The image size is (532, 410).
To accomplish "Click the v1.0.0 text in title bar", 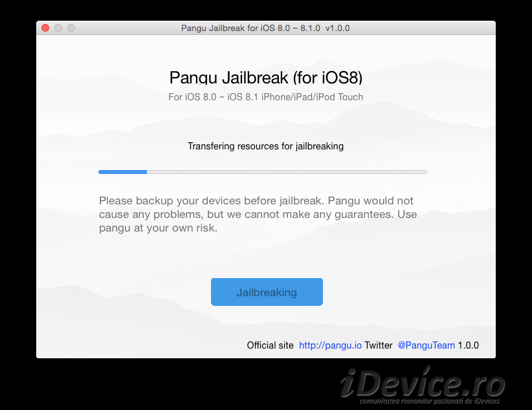I will [338, 28].
